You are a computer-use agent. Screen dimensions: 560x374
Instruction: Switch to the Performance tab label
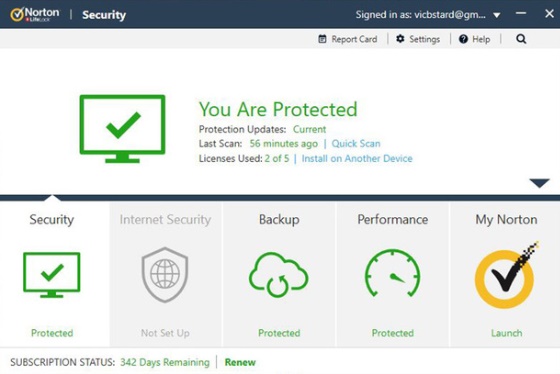392,219
